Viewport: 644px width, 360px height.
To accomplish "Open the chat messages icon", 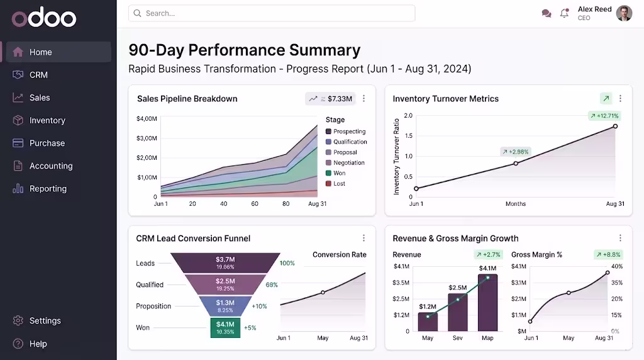I will pos(547,14).
